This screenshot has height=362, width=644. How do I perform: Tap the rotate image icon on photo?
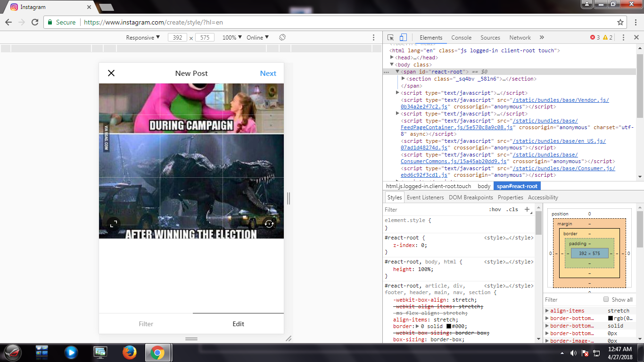269,224
